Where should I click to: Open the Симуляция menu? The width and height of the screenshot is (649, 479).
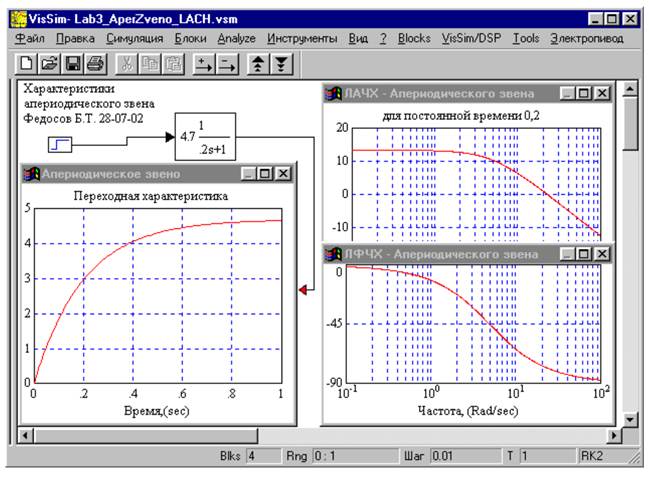(x=134, y=38)
